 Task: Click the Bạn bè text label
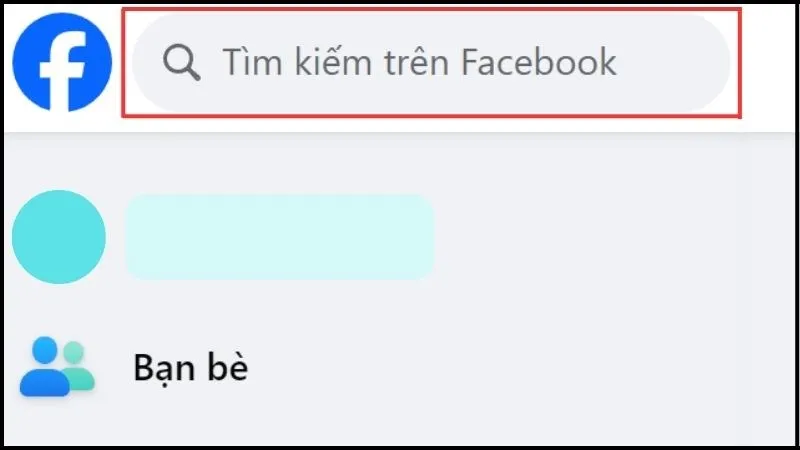190,367
